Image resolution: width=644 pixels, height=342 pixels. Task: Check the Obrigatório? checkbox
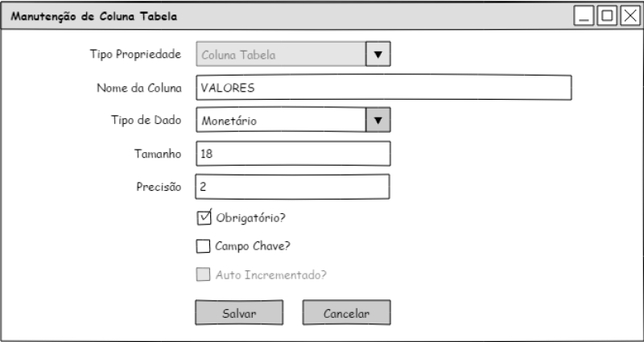click(x=204, y=217)
